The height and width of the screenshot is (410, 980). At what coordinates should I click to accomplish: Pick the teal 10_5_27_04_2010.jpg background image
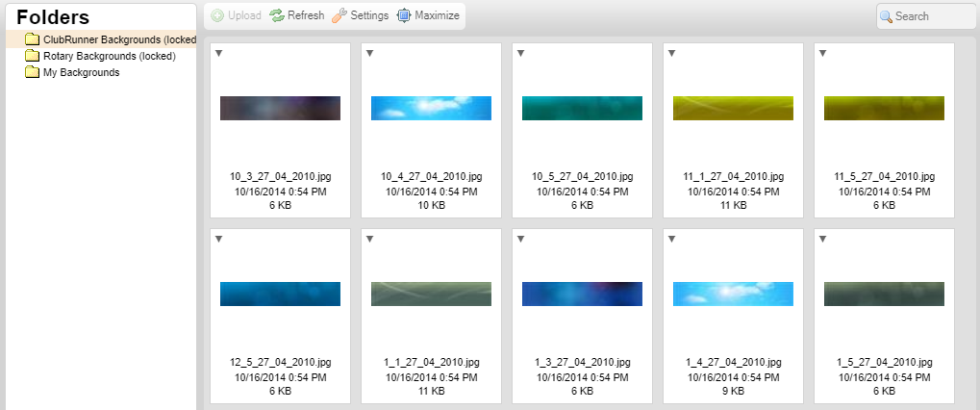point(582,109)
